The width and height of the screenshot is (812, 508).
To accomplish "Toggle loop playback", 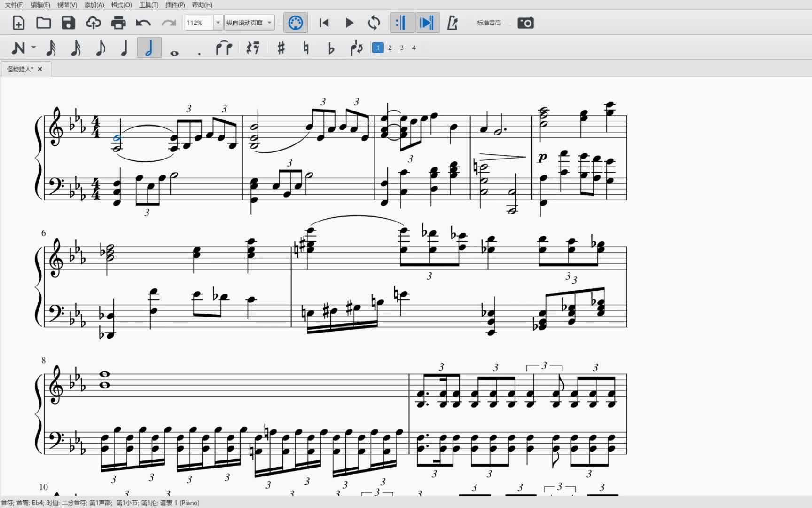I will 374,23.
